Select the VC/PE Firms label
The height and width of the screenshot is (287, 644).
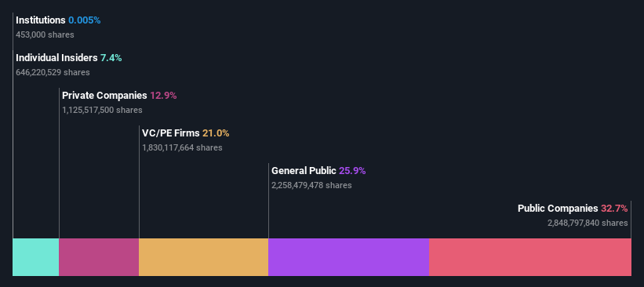pos(171,133)
